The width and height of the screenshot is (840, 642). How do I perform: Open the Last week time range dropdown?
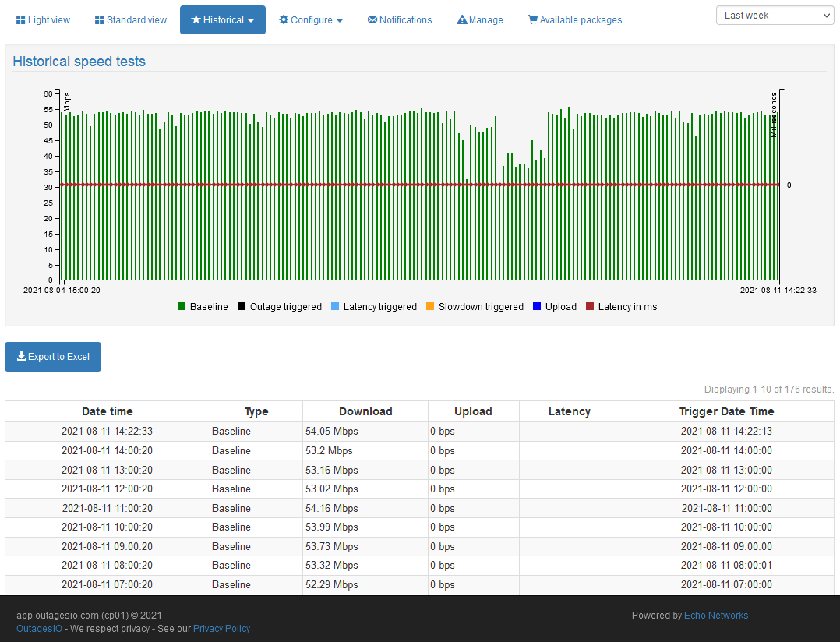[775, 16]
